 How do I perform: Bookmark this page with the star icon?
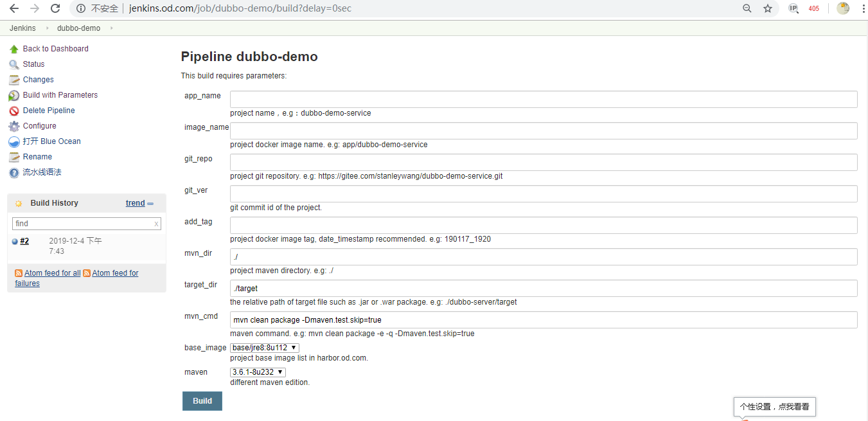pos(768,8)
